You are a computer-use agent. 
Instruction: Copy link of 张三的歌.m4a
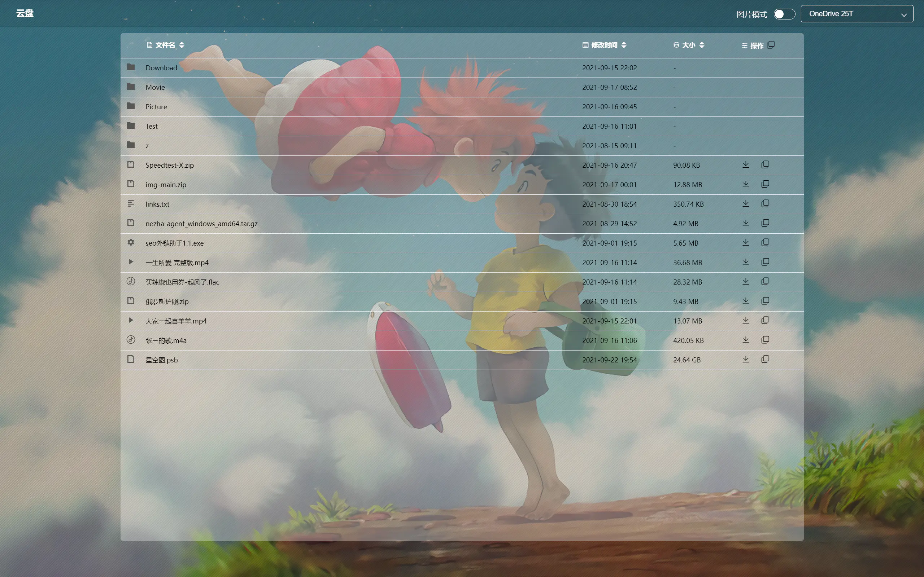765,340
